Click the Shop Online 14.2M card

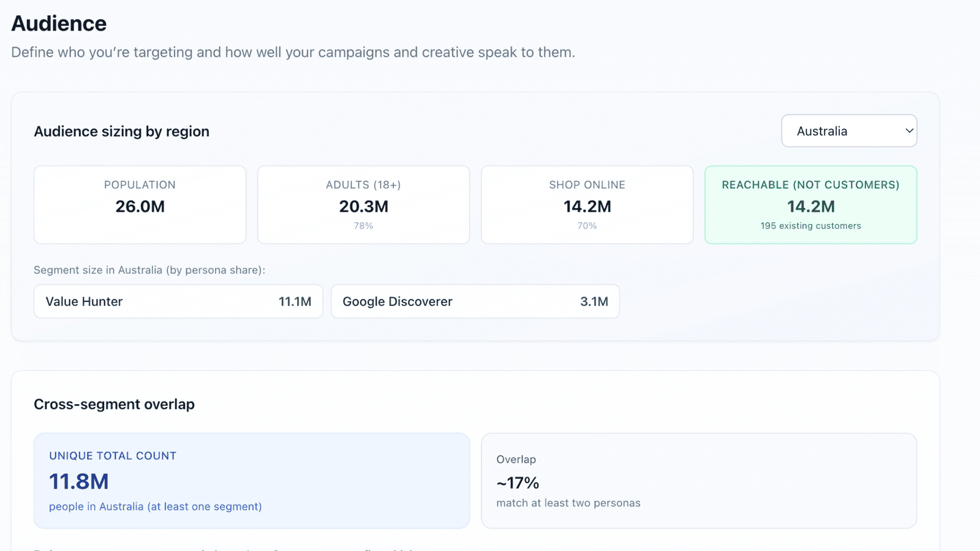coord(587,204)
